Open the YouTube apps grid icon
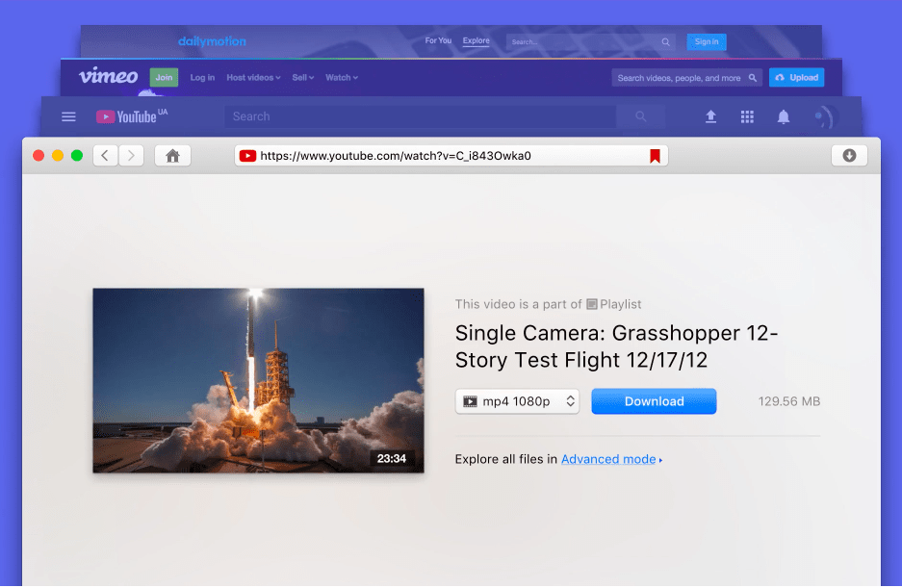902x588 pixels. 747,116
